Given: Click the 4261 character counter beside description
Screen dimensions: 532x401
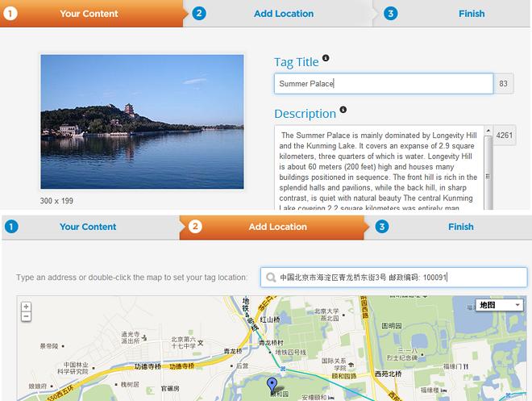Looking at the screenshot, I should [504, 135].
